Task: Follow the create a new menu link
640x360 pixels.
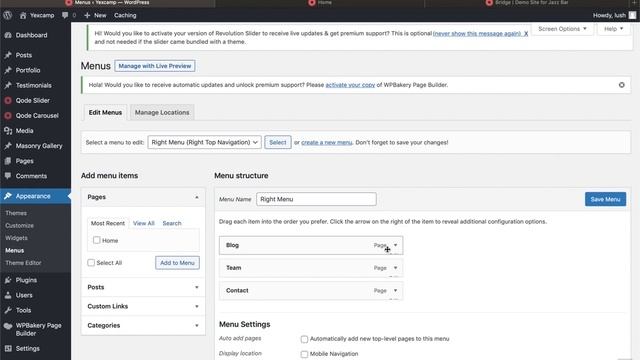Action: (327, 142)
